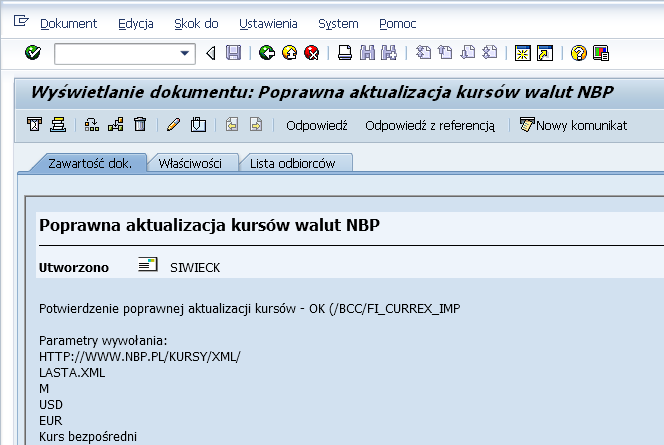Show previous document arrow icon
Screen dimensions: 664x445
click(232, 125)
